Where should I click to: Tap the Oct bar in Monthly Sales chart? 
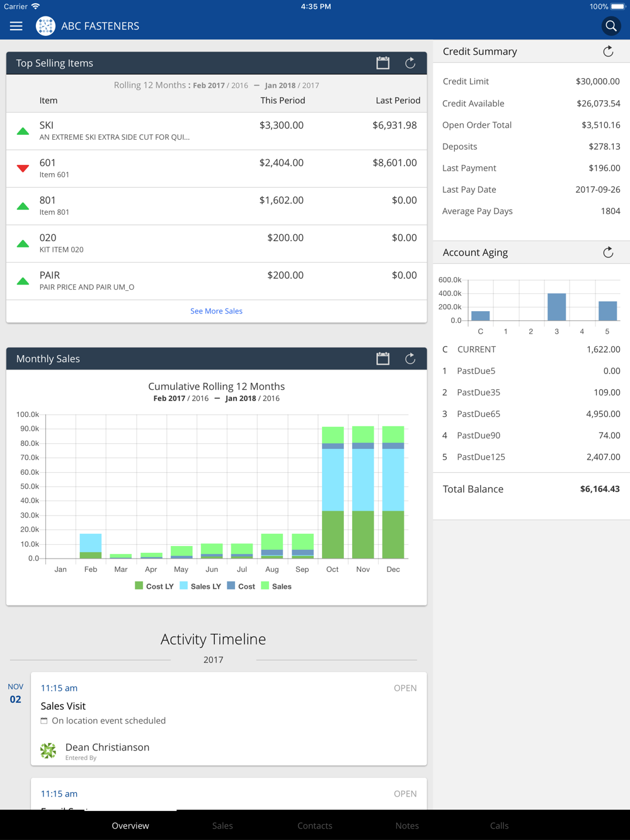pos(333,492)
